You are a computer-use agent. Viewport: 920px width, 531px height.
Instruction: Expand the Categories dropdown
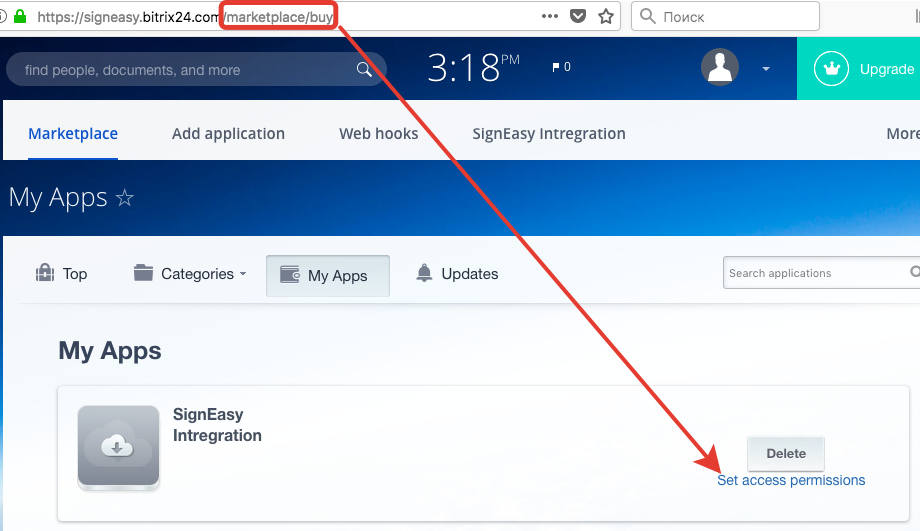click(x=204, y=274)
